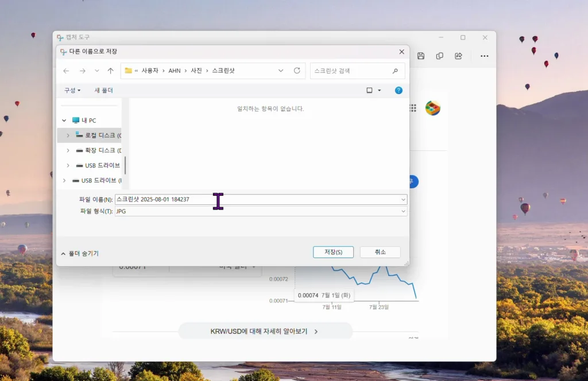The width and height of the screenshot is (588, 381).
Task: Click the Save As dialog title bar icon
Action: tap(63, 52)
